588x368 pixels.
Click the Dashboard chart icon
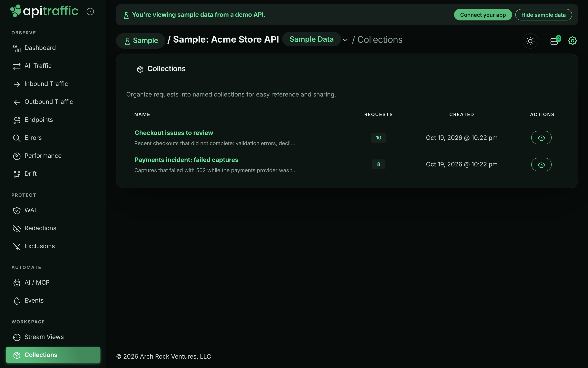tap(17, 48)
